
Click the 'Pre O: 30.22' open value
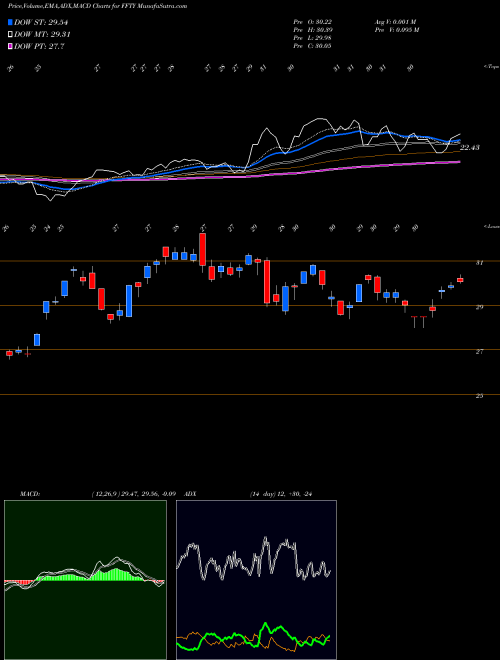coord(313,22)
